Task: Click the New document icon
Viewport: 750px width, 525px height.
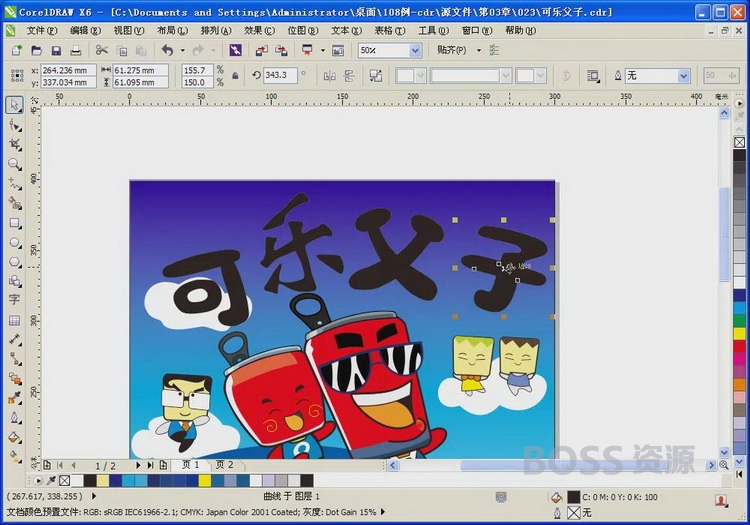Action: [x=17, y=50]
